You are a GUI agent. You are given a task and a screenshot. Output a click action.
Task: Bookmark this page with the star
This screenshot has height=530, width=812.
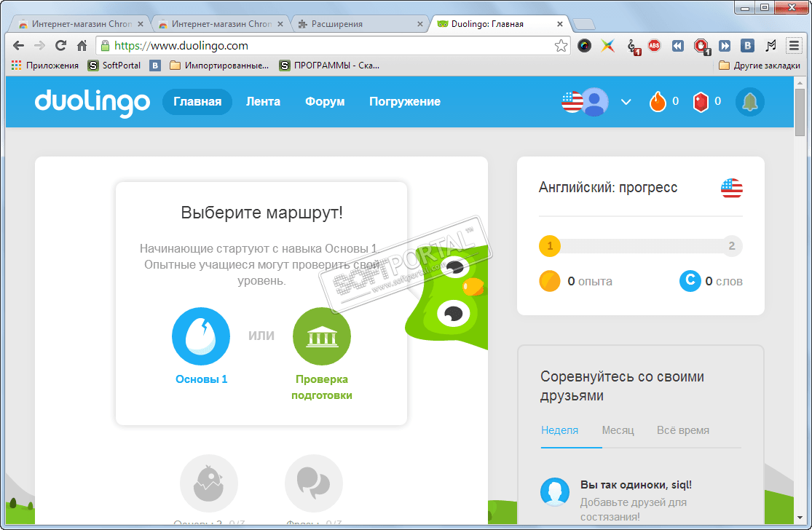coord(561,46)
